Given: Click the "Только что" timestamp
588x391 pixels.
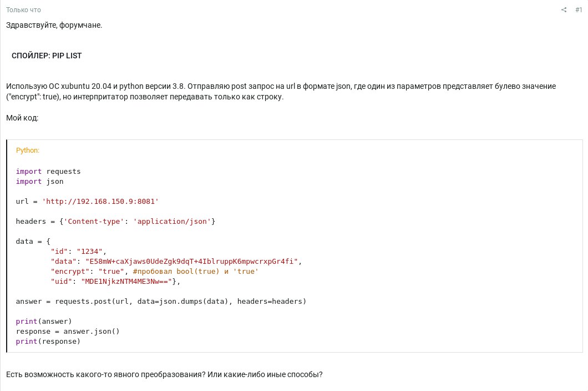Looking at the screenshot, I should [23, 10].
